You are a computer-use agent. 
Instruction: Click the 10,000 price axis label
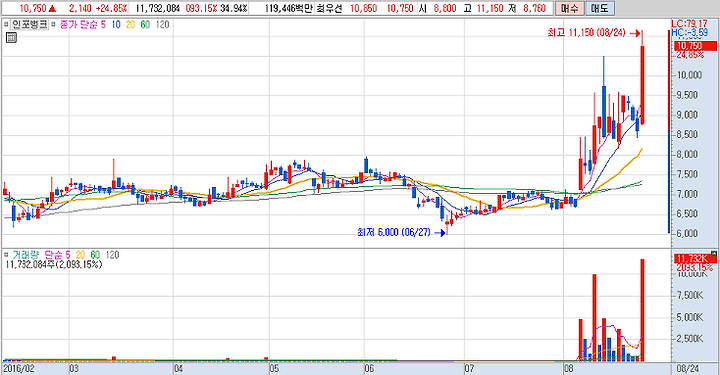click(x=689, y=75)
